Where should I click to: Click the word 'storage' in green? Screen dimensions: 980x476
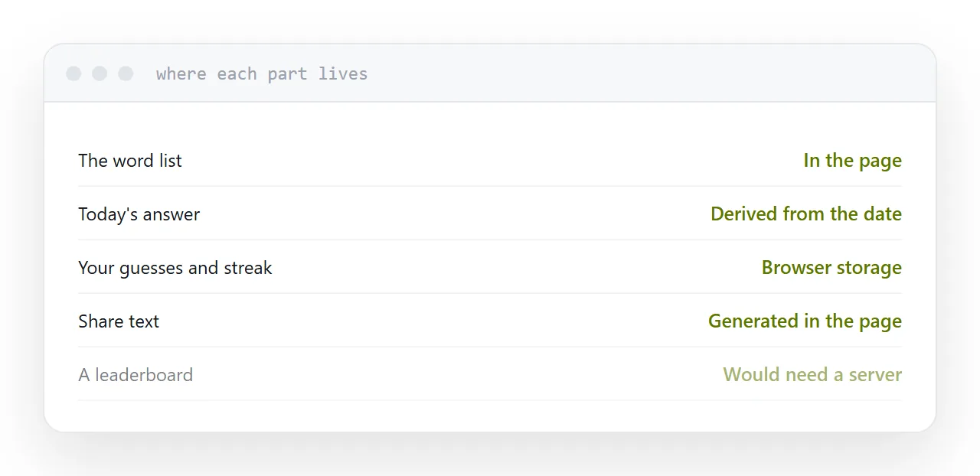(870, 269)
